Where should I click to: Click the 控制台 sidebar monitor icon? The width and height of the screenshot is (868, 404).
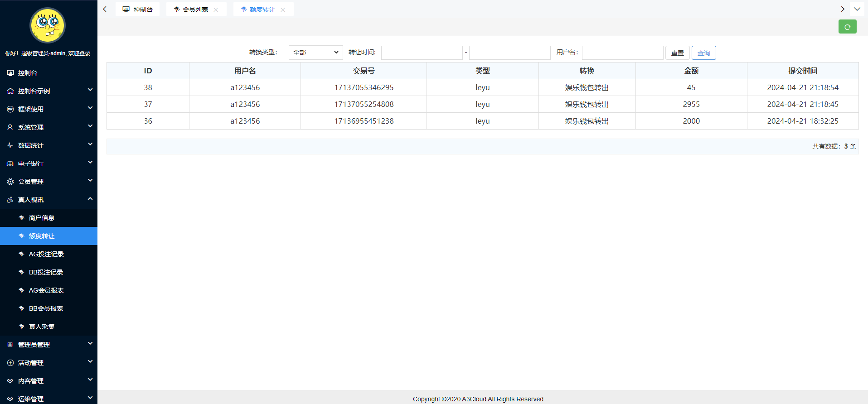pos(10,73)
